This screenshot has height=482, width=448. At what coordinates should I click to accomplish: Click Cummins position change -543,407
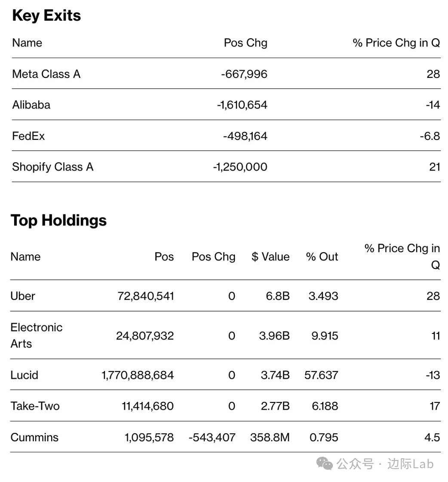pos(212,438)
